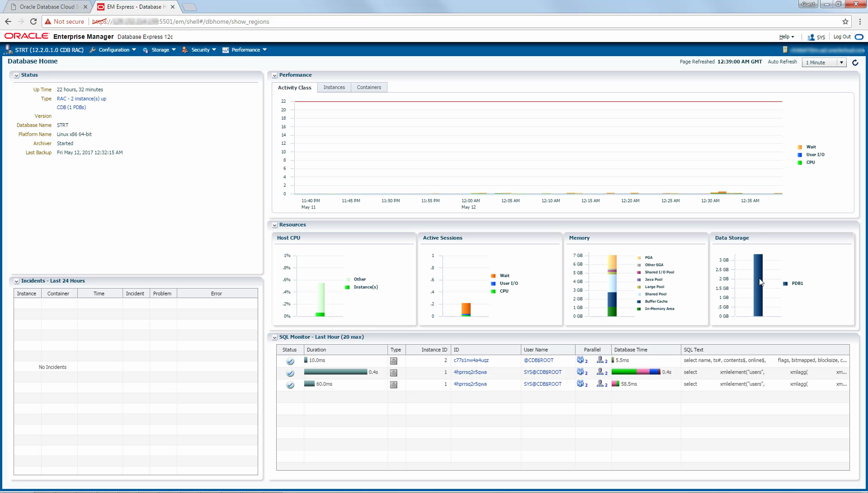The width and height of the screenshot is (868, 493).
Task: Click the Security user icon
Action: point(185,50)
